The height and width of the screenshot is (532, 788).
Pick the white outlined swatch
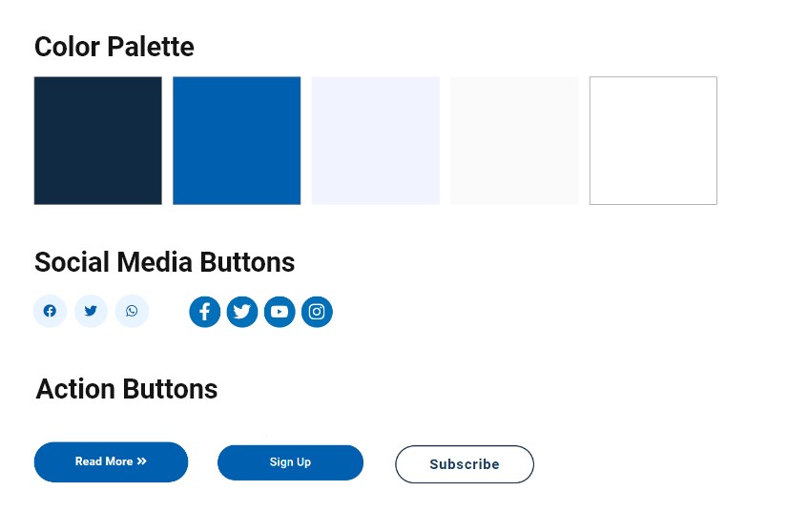coord(653,141)
